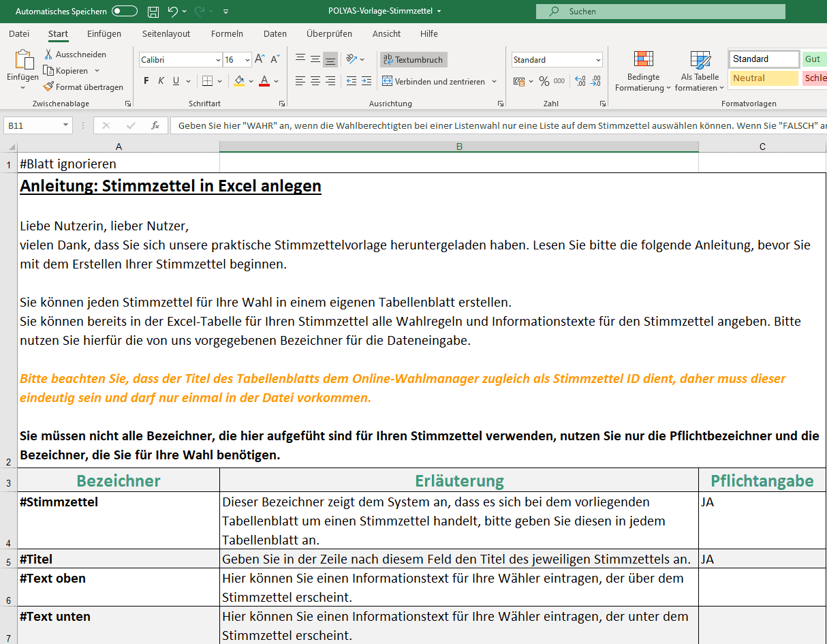This screenshot has height=644, width=827.
Task: Expand the Standard number format dropdown
Action: tap(598, 60)
